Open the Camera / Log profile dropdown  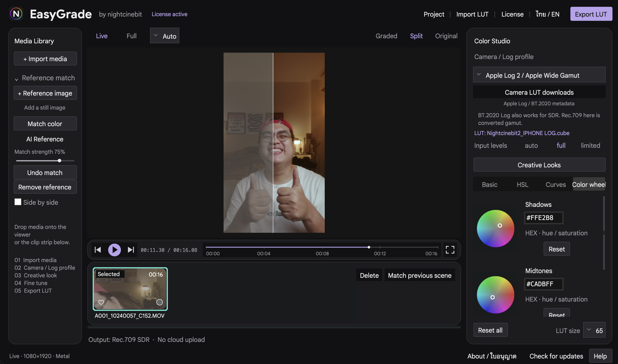pos(539,75)
